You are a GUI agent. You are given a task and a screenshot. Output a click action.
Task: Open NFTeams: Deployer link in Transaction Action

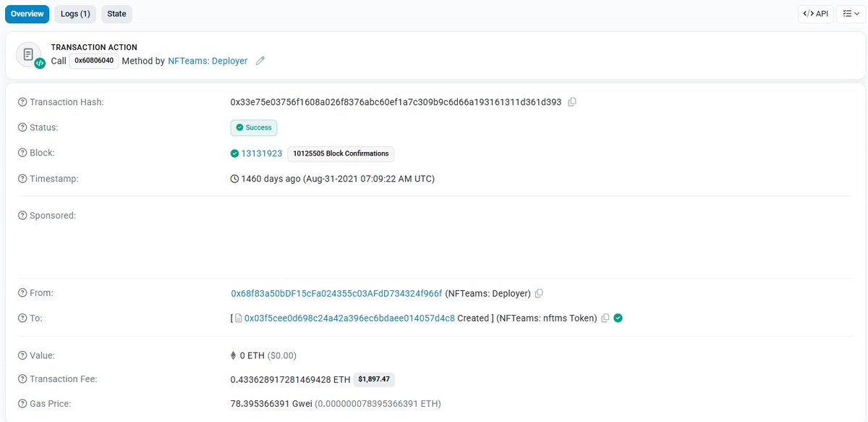pyautogui.click(x=208, y=62)
